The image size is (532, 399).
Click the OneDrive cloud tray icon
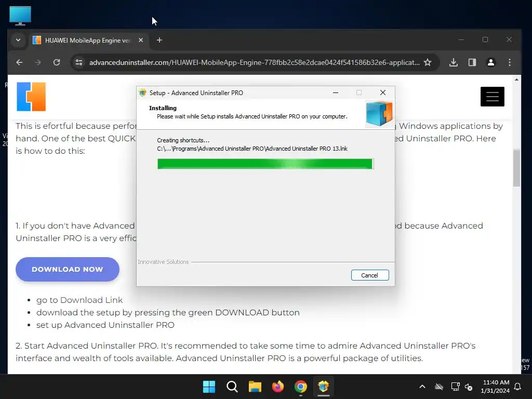click(439, 387)
